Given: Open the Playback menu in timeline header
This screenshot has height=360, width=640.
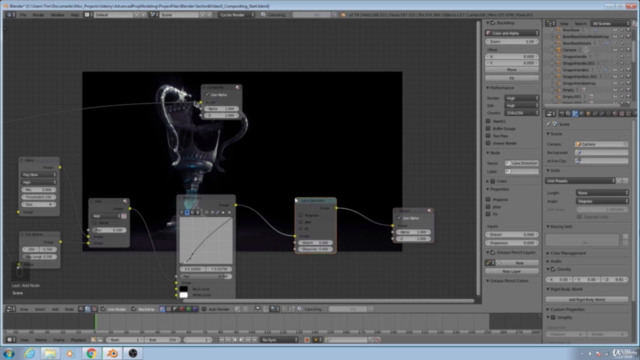Looking at the screenshot, I should coord(78,340).
